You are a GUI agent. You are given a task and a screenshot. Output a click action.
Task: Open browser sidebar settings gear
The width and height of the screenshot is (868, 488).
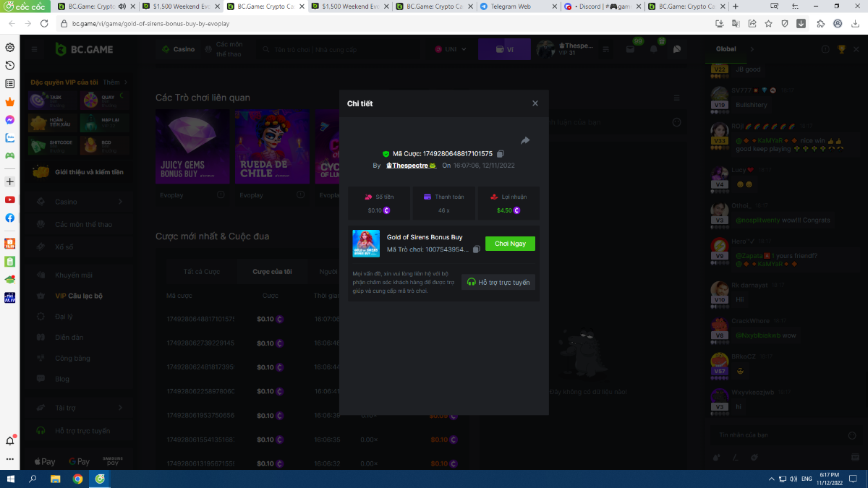click(10, 48)
